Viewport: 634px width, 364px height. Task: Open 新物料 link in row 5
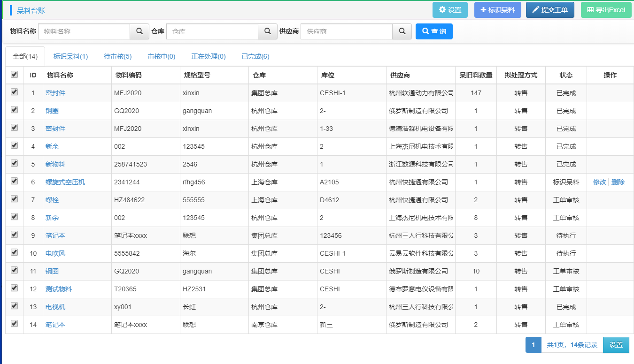click(55, 164)
